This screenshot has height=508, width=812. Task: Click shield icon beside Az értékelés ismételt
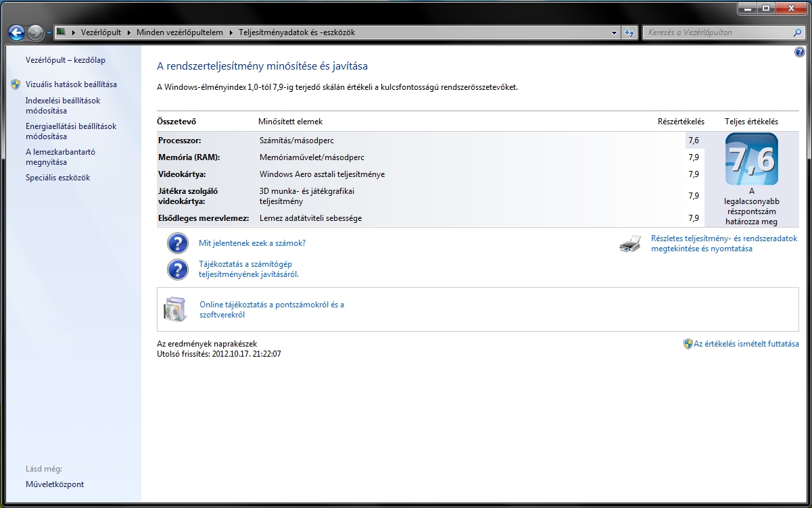tap(688, 344)
